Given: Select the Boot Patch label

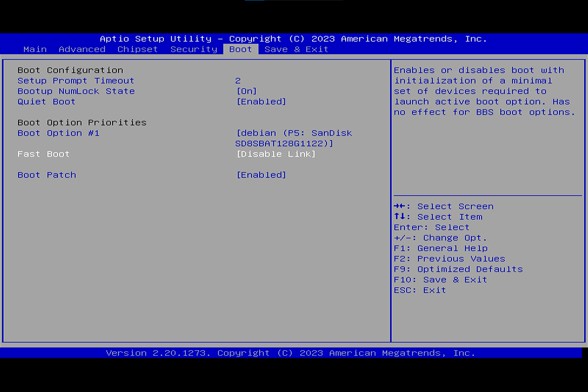Looking at the screenshot, I should tap(47, 175).
